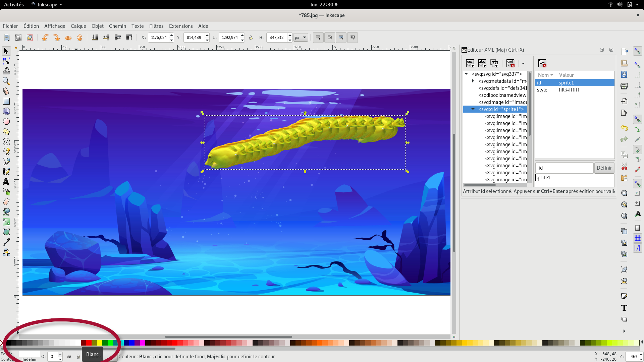Activate the Spiral tool
The image size is (644, 362).
click(x=6, y=141)
